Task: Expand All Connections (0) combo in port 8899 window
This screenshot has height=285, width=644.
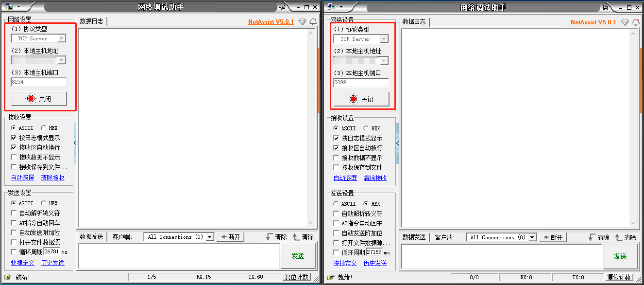Action: point(532,237)
